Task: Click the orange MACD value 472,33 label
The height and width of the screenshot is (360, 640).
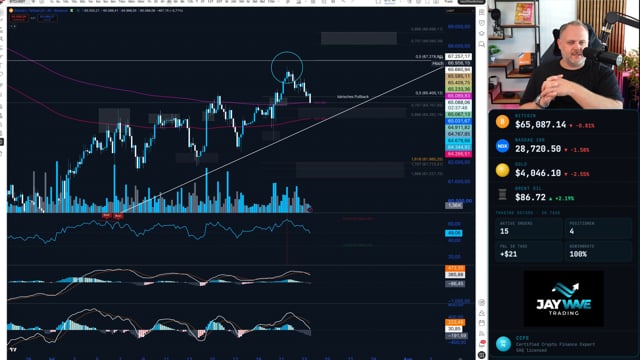Action: (455, 268)
